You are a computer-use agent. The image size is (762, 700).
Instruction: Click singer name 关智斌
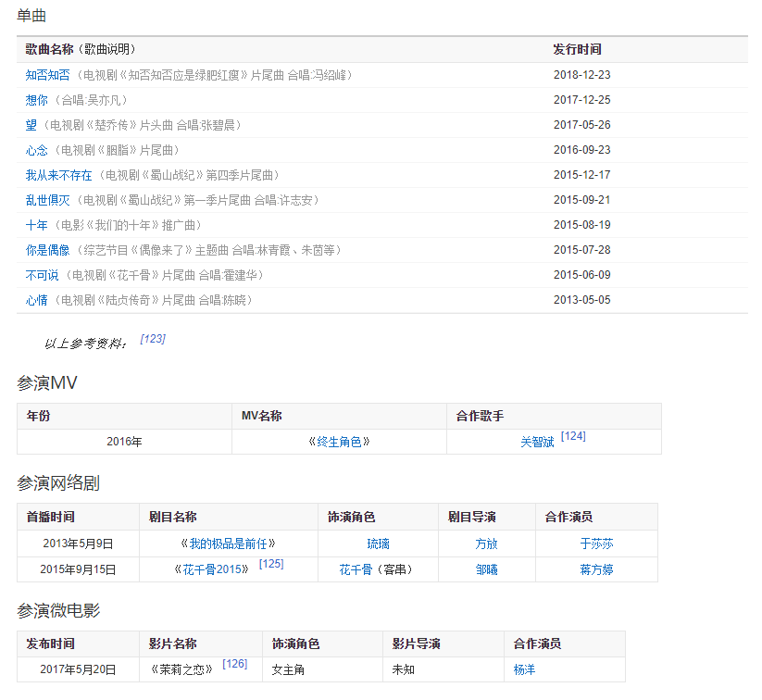[537, 443]
